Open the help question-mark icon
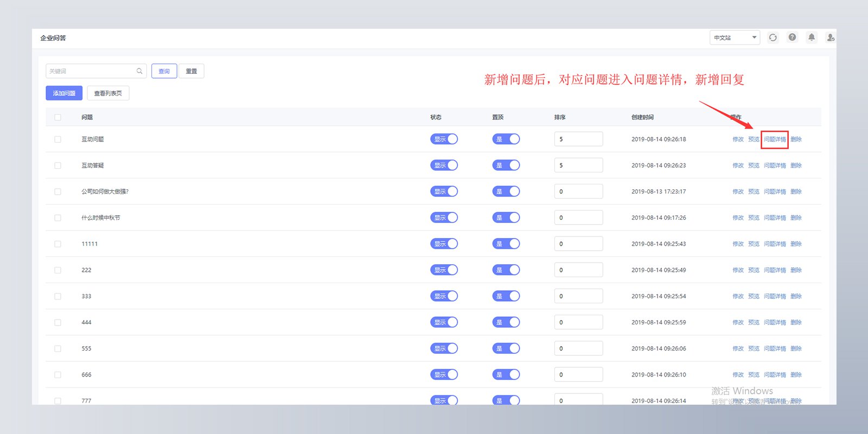Screen dimensions: 868x434 coord(792,37)
